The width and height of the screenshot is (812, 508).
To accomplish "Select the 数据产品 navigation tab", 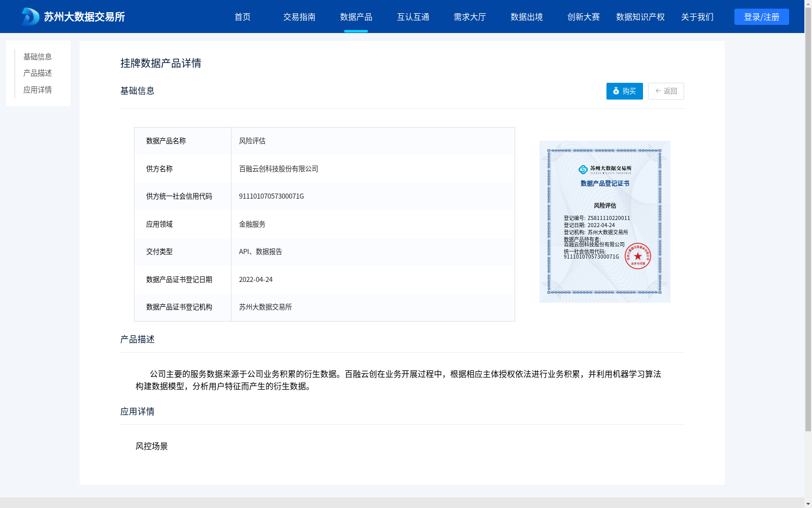I will 356,17.
